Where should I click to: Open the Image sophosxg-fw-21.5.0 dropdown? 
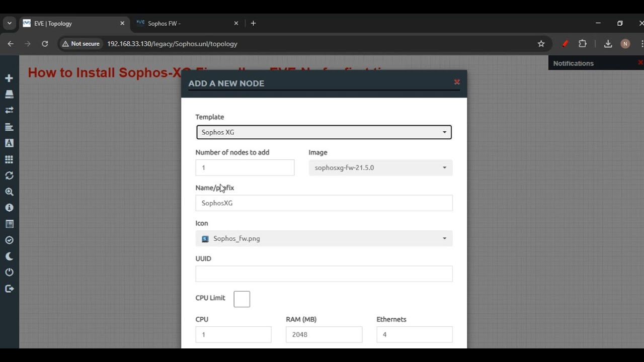(380, 167)
